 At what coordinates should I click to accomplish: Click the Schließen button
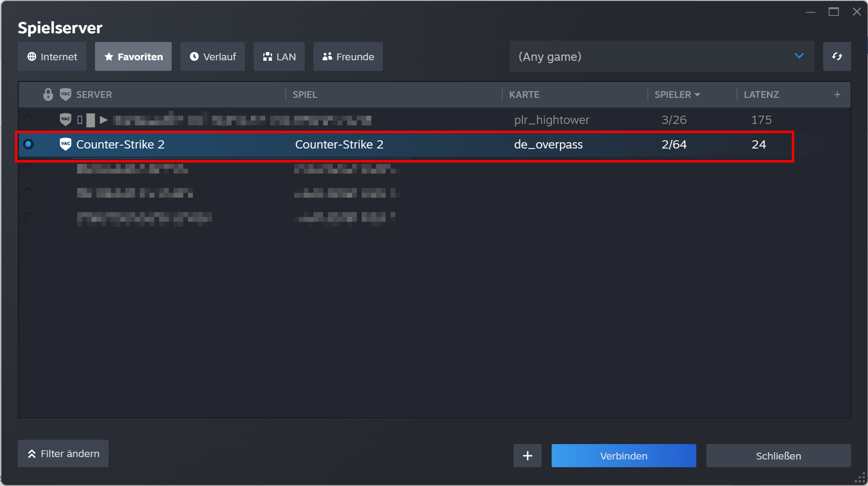pos(778,456)
